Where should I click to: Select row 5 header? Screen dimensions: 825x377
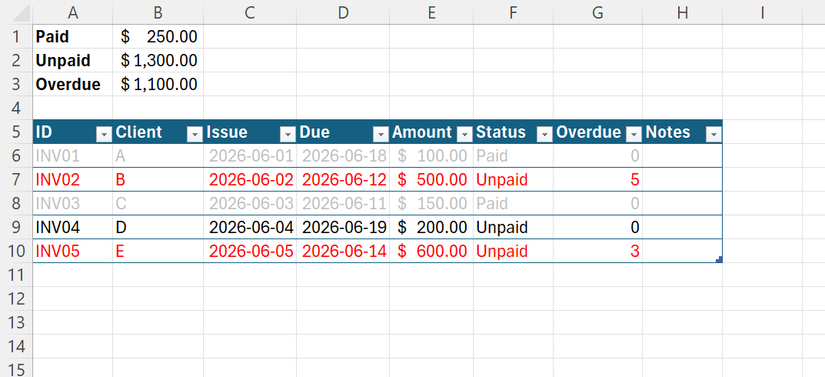tap(16, 132)
